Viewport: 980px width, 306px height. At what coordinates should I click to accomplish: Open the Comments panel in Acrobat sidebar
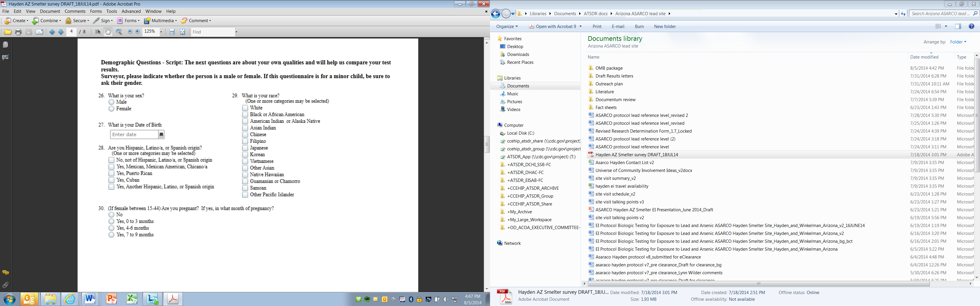[6, 272]
